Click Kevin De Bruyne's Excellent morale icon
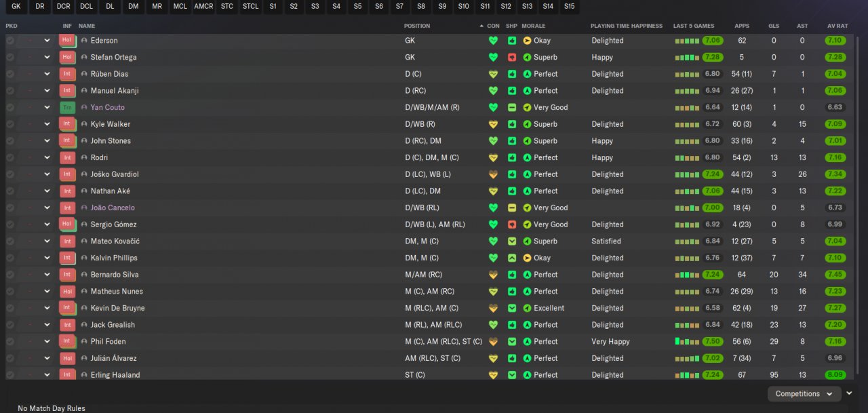868x413 pixels. click(527, 309)
